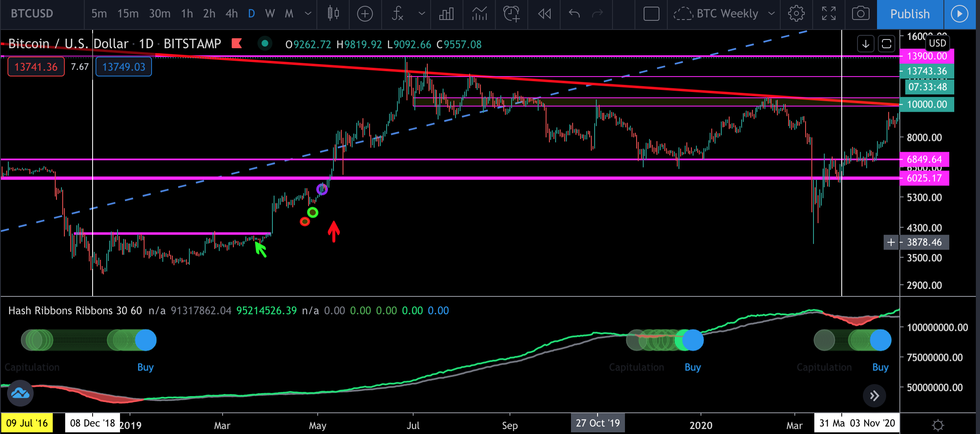Open the candlestick chart style selector
Viewport: 980px width, 434px height.
click(x=333, y=14)
